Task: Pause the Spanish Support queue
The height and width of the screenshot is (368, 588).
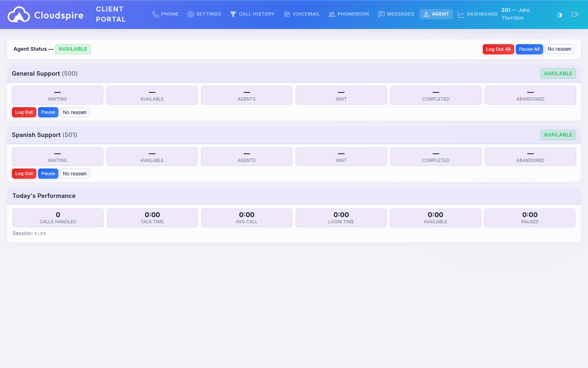Action: [x=48, y=173]
